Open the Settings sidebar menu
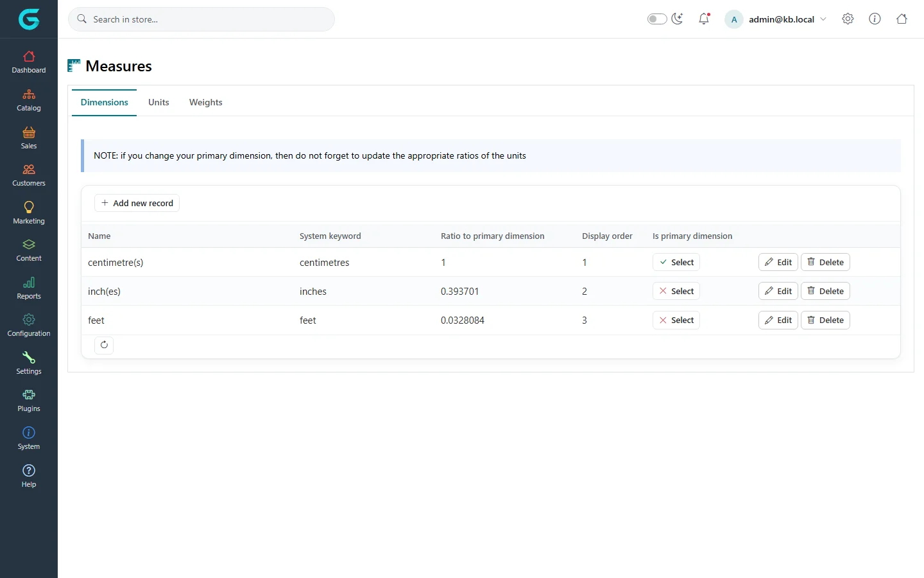Screen dimensions: 924x578 pyautogui.click(x=29, y=363)
